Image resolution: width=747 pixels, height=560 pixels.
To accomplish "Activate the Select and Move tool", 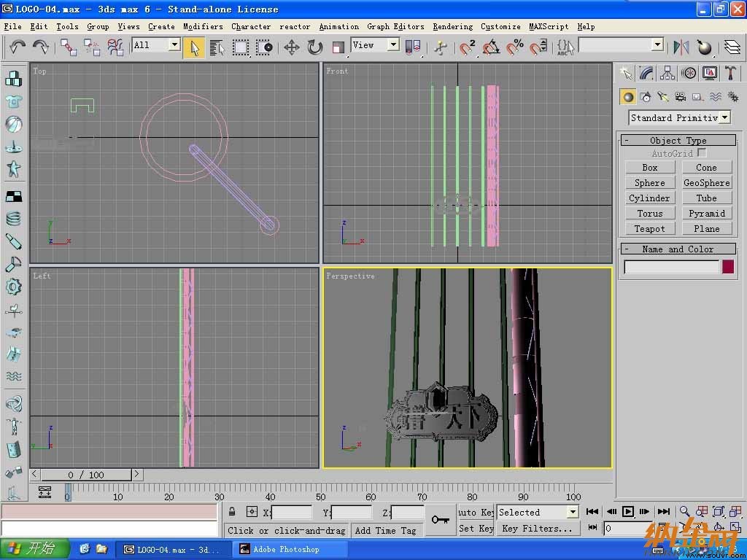I will click(x=292, y=47).
